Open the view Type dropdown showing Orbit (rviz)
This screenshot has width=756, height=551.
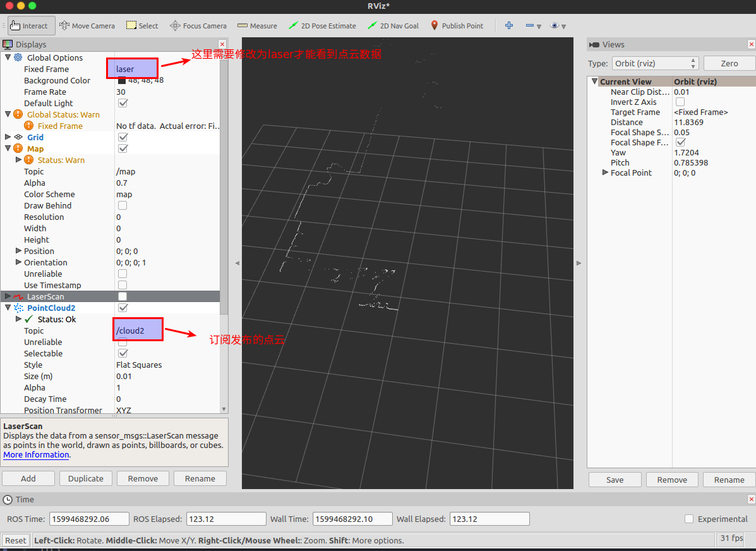click(x=655, y=63)
